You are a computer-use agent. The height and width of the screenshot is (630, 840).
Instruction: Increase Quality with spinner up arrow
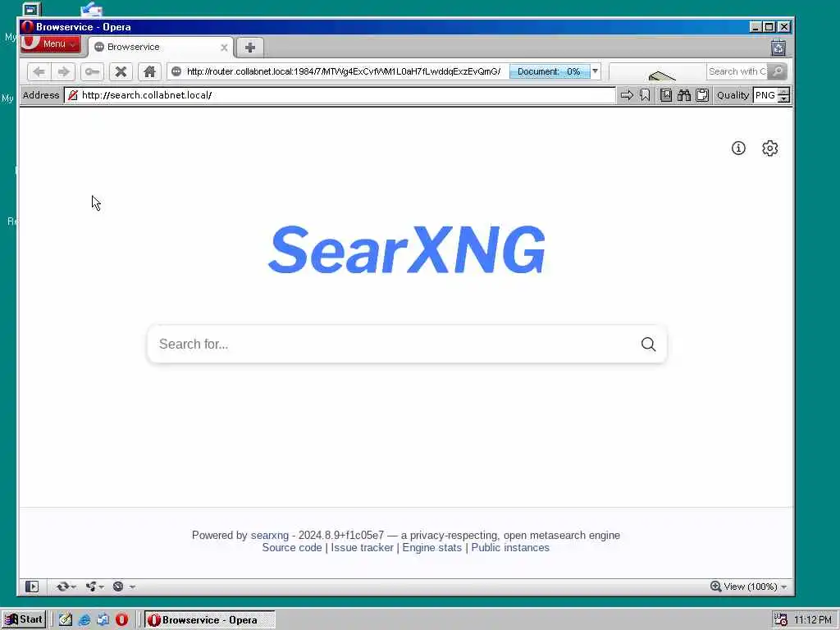[x=784, y=92]
